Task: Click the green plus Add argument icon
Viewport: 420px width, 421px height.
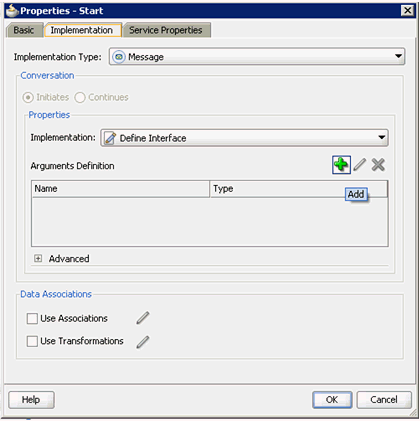Action: tap(341, 165)
